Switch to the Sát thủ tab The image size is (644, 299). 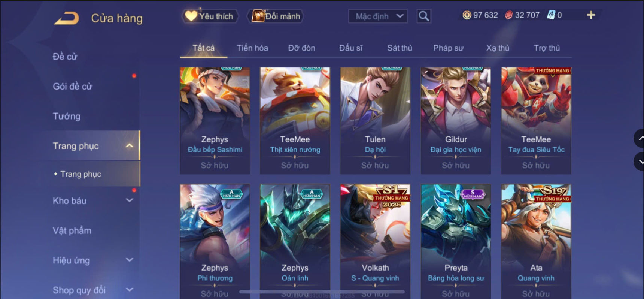click(x=400, y=48)
